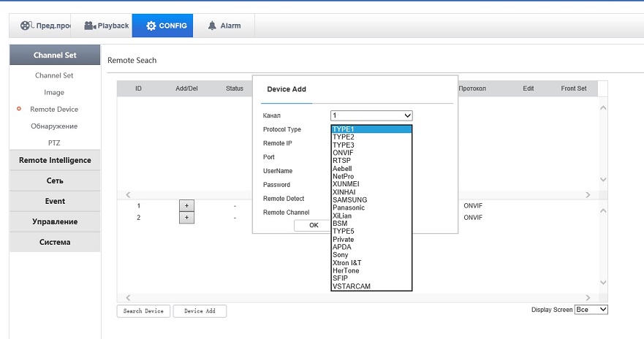Choose RTSP in the protocol list
This screenshot has height=339, width=644.
342,161
